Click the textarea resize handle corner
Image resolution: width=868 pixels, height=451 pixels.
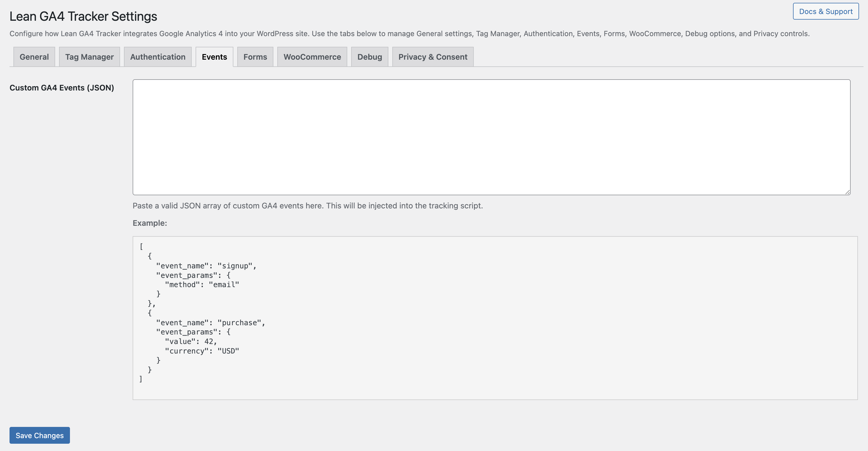click(x=847, y=192)
